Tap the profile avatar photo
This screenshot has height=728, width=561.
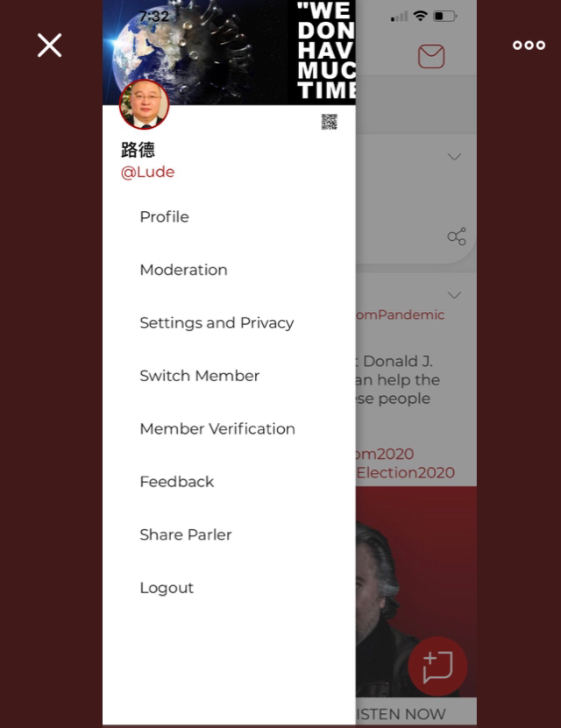[x=145, y=104]
